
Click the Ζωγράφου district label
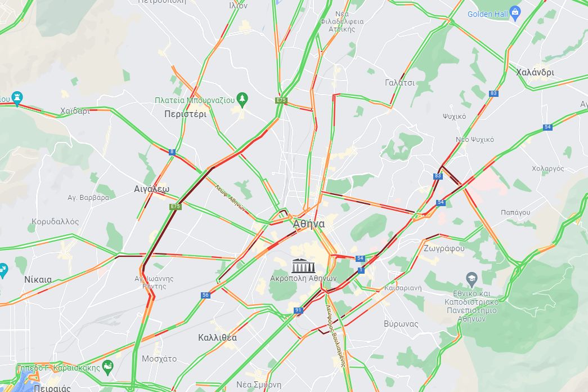(x=444, y=248)
